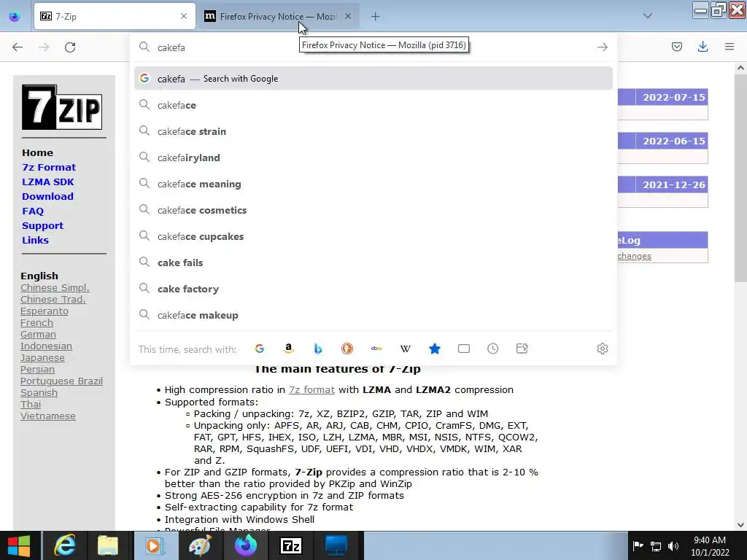The width and height of the screenshot is (747, 560).
Task: Click the Firefox View icon
Action: 15,17
